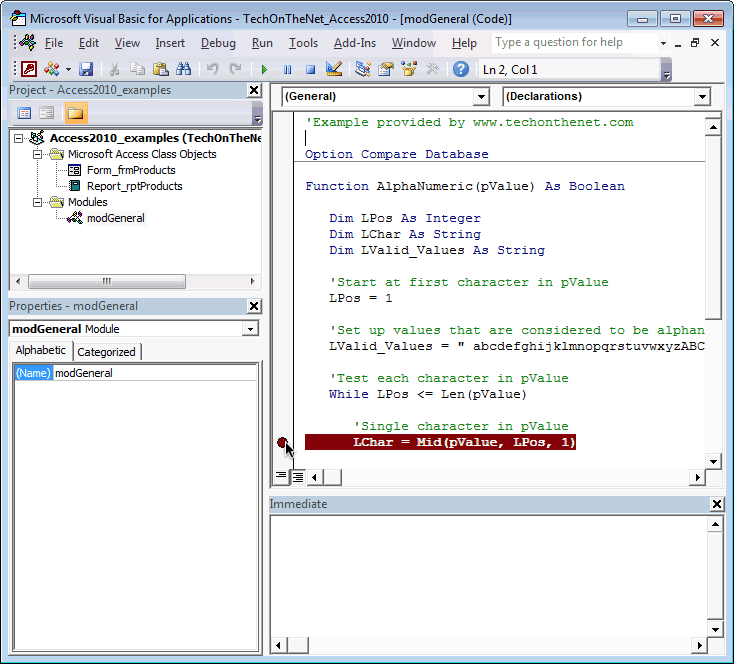This screenshot has height=664, width=734.
Task: Open the Insert menu
Action: (170, 43)
